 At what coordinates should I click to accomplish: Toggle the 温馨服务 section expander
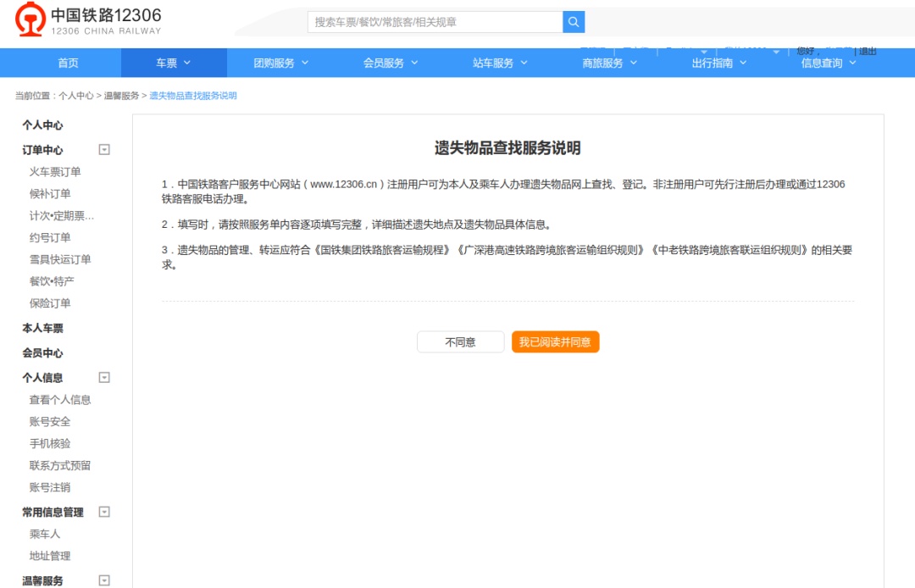(x=104, y=580)
